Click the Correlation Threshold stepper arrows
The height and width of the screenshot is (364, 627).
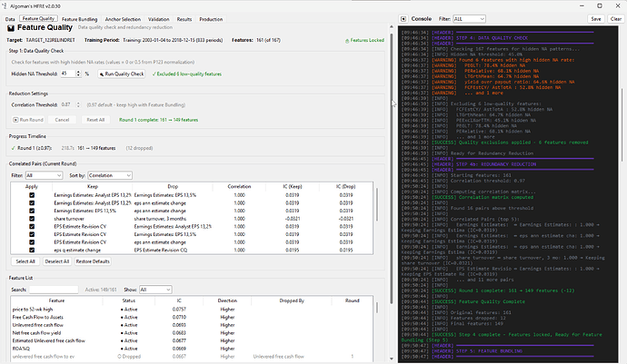[x=78, y=104]
